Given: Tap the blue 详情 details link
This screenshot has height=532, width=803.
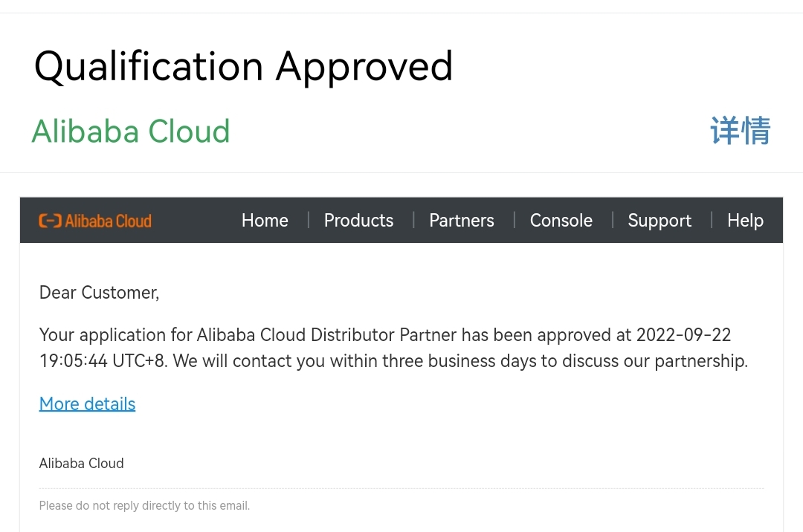Looking at the screenshot, I should click(x=740, y=131).
